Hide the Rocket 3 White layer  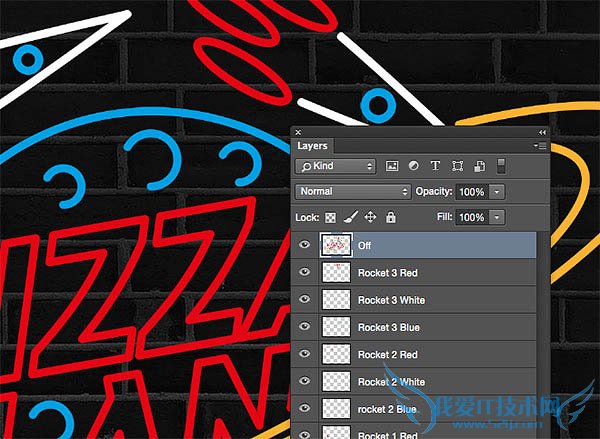(x=305, y=299)
